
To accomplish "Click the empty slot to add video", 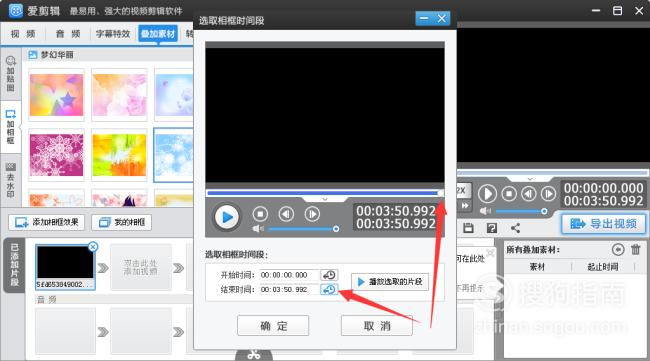I will click(141, 267).
